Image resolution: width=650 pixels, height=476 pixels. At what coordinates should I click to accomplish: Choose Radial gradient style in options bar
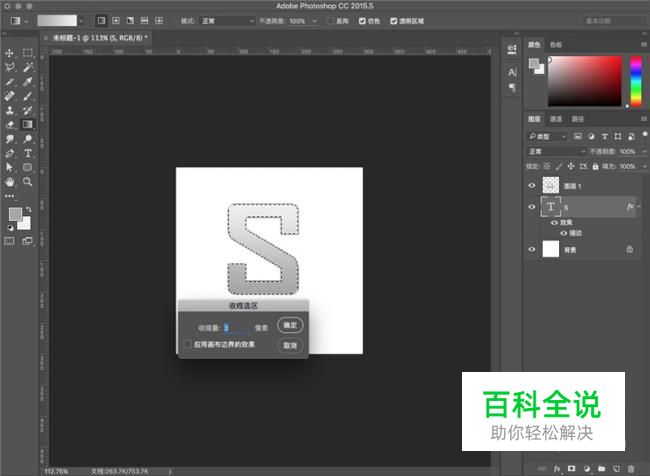116,20
